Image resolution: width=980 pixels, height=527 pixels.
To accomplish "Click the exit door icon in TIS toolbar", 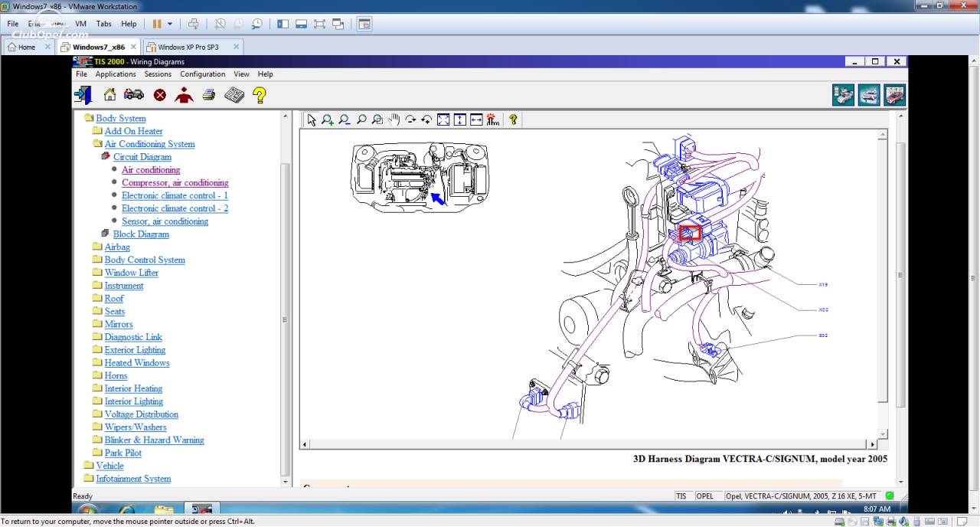I will [x=83, y=95].
